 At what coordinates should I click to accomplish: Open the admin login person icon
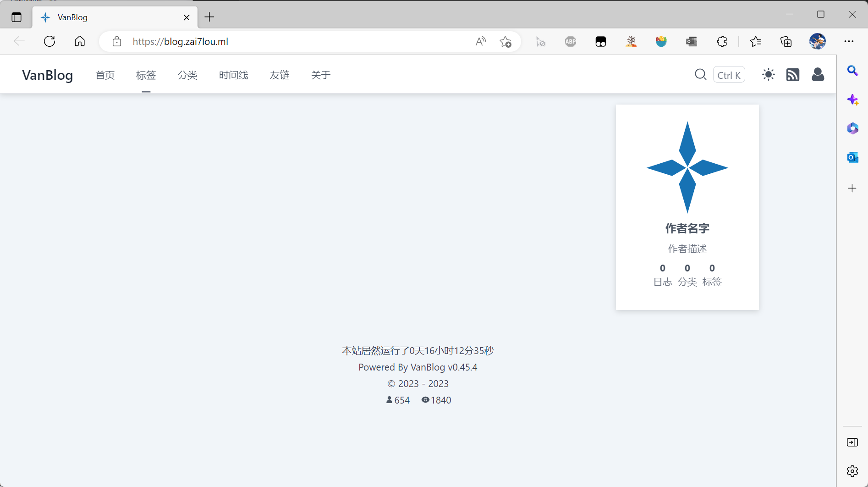click(818, 74)
